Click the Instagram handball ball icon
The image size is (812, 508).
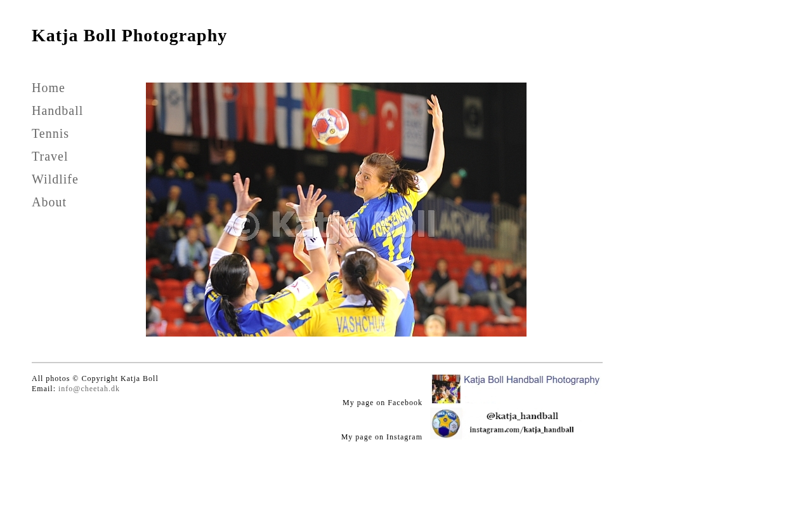[x=447, y=424]
